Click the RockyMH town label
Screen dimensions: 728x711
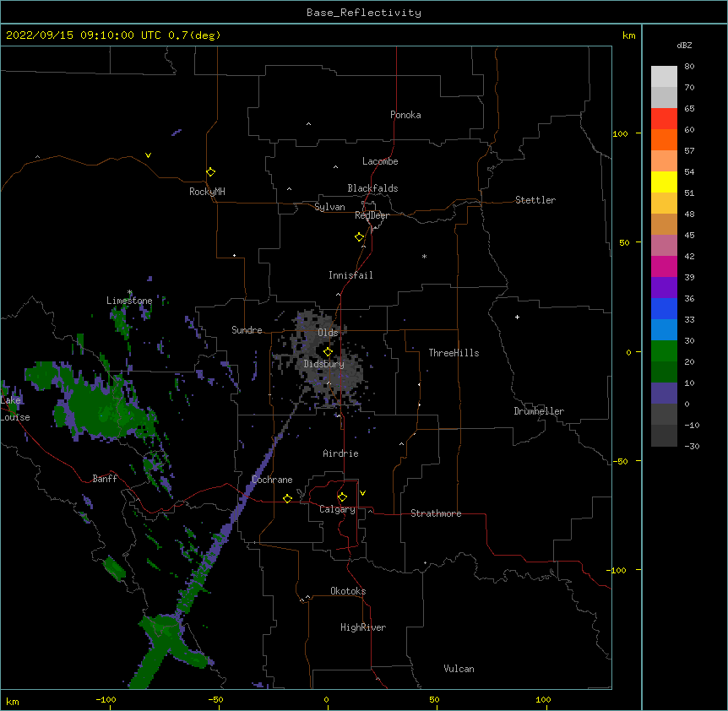click(207, 192)
